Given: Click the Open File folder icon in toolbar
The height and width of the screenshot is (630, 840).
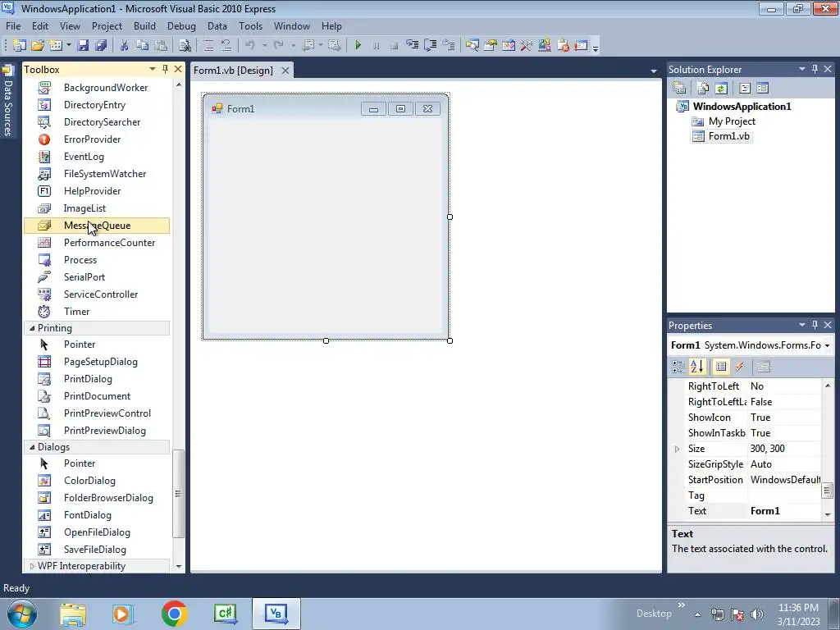Looking at the screenshot, I should (x=38, y=46).
